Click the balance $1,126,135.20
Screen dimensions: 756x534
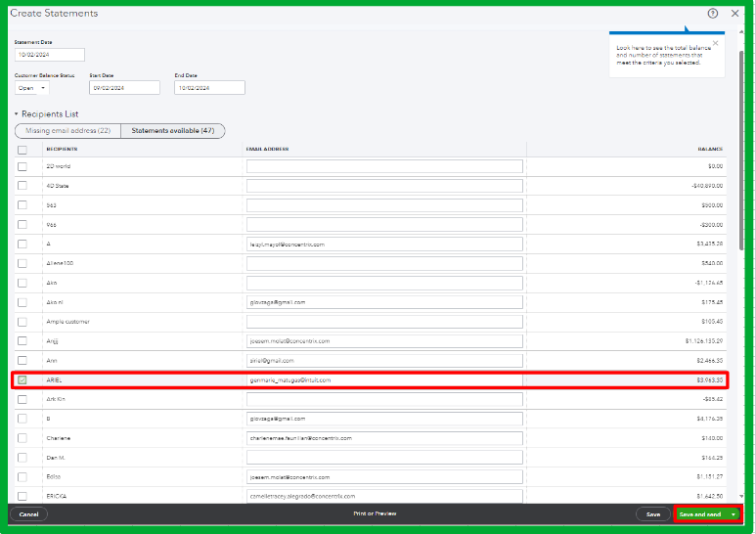704,341
